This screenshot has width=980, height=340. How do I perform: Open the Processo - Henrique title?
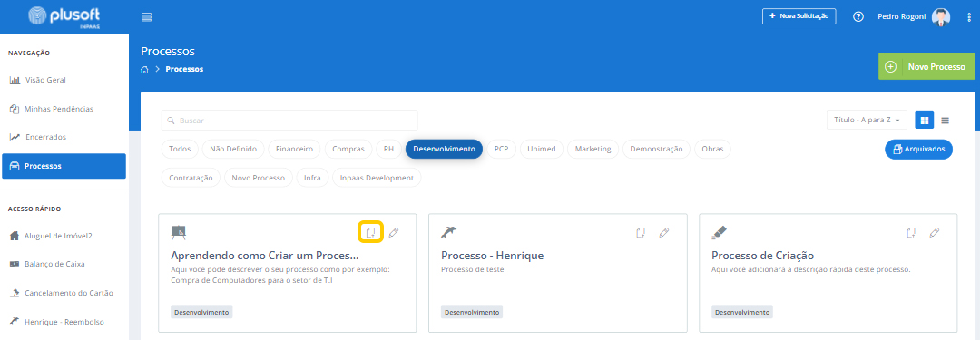492,256
